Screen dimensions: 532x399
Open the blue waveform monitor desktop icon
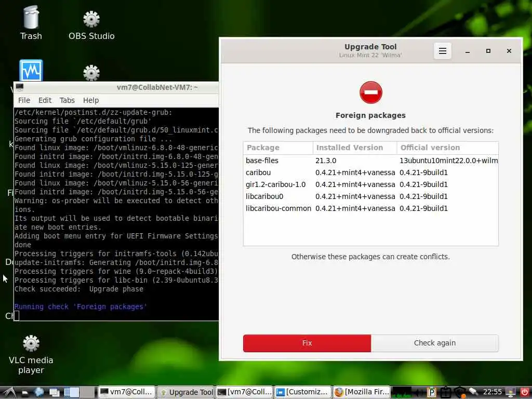(x=31, y=70)
